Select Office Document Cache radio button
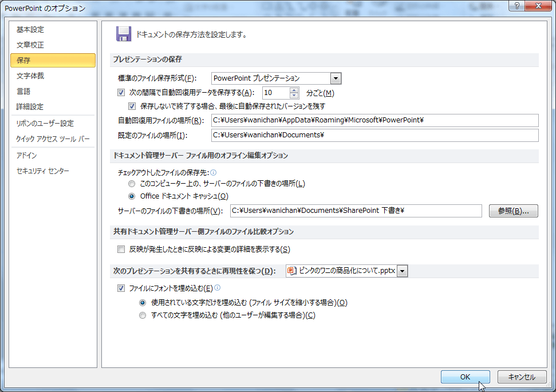 132,196
